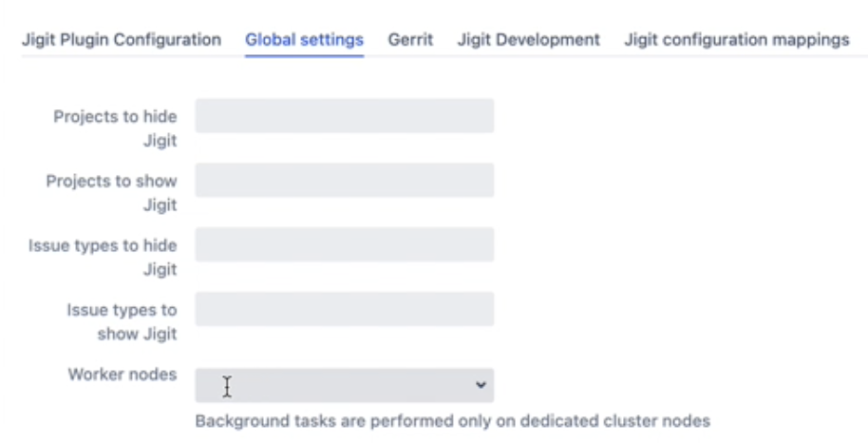Go to the Jigit Development tab

coord(528,40)
